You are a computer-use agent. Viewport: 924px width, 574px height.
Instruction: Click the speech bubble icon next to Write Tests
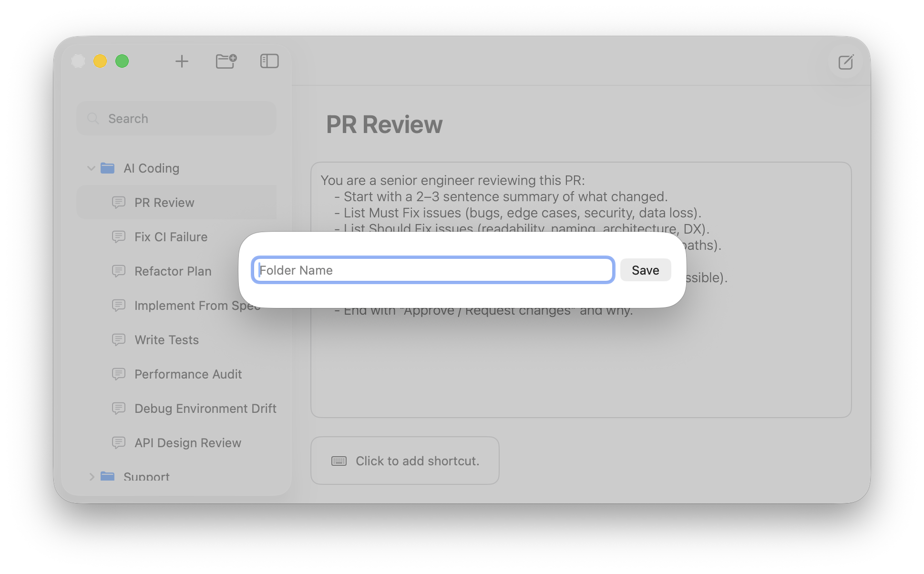118,339
